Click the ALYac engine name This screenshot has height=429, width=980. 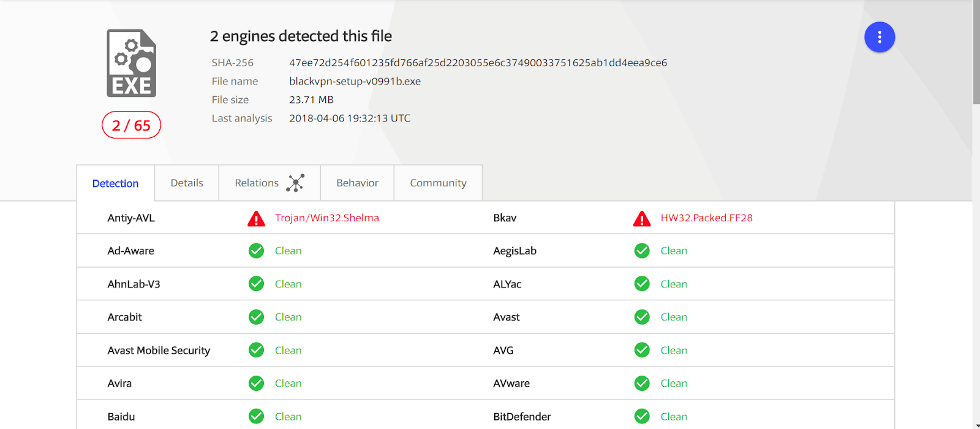pyautogui.click(x=507, y=284)
